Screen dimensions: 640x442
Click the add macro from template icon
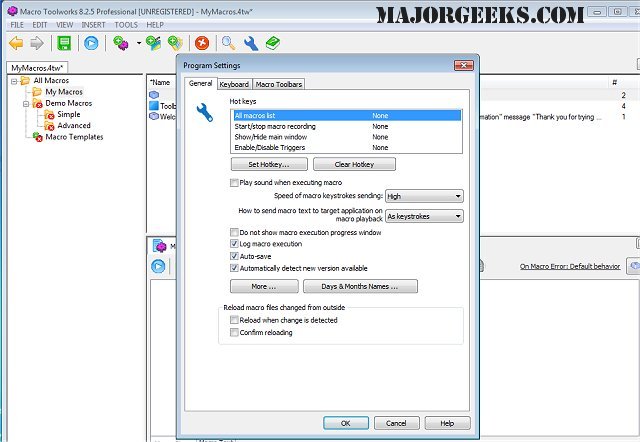[x=175, y=43]
